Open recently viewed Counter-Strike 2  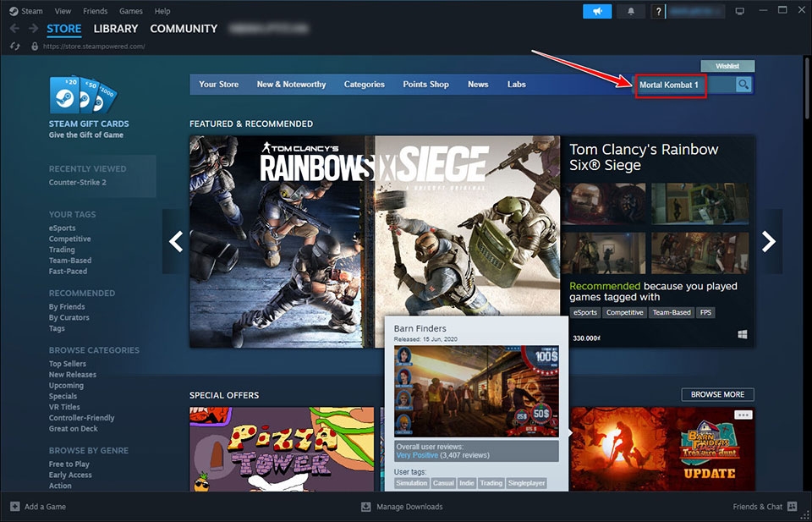click(78, 182)
